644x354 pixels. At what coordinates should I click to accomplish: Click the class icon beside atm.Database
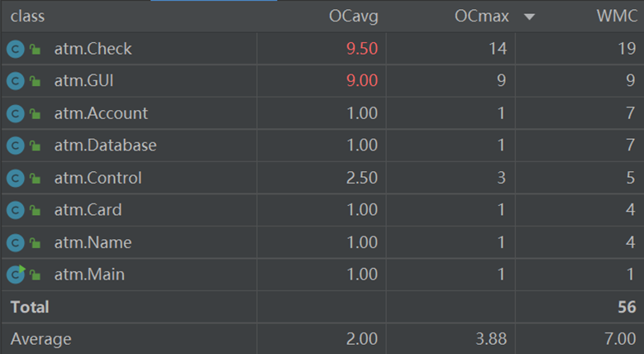pos(15,146)
